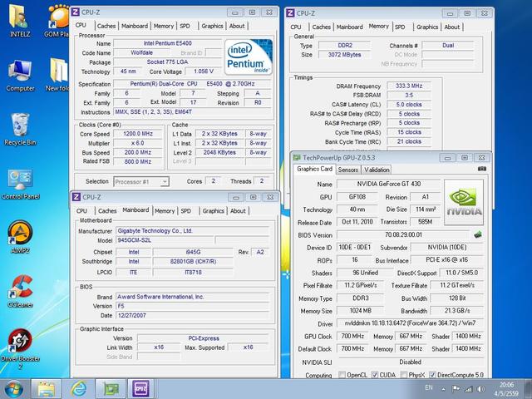Click the Intel Pentium logo in CPU-Z

(249, 57)
